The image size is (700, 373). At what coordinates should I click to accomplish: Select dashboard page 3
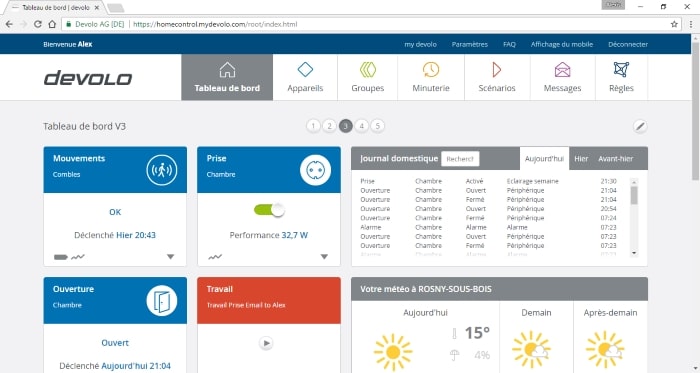point(346,126)
